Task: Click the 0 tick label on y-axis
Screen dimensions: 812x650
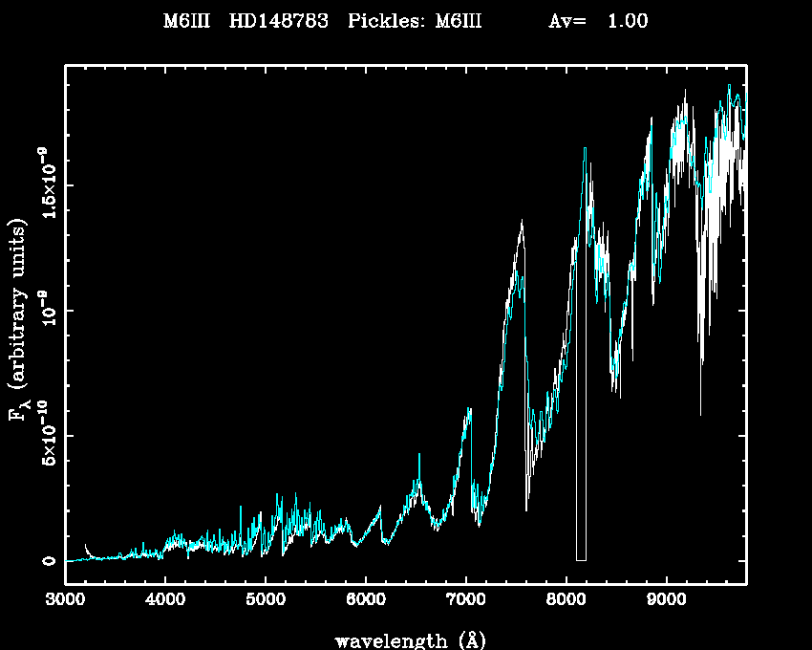Action: pos(46,560)
